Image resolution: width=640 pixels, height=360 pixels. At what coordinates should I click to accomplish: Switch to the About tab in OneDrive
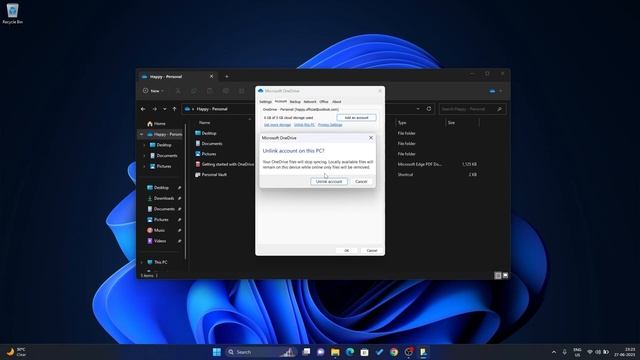point(336,102)
